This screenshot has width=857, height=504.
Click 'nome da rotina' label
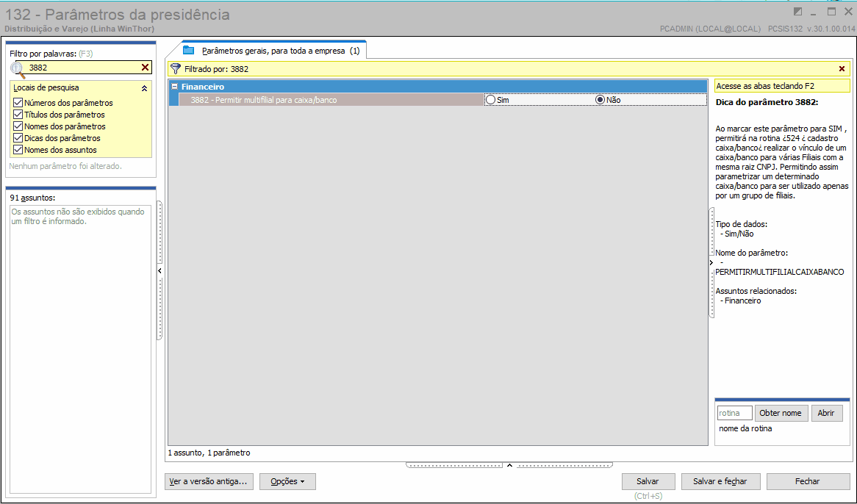pyautogui.click(x=745, y=428)
